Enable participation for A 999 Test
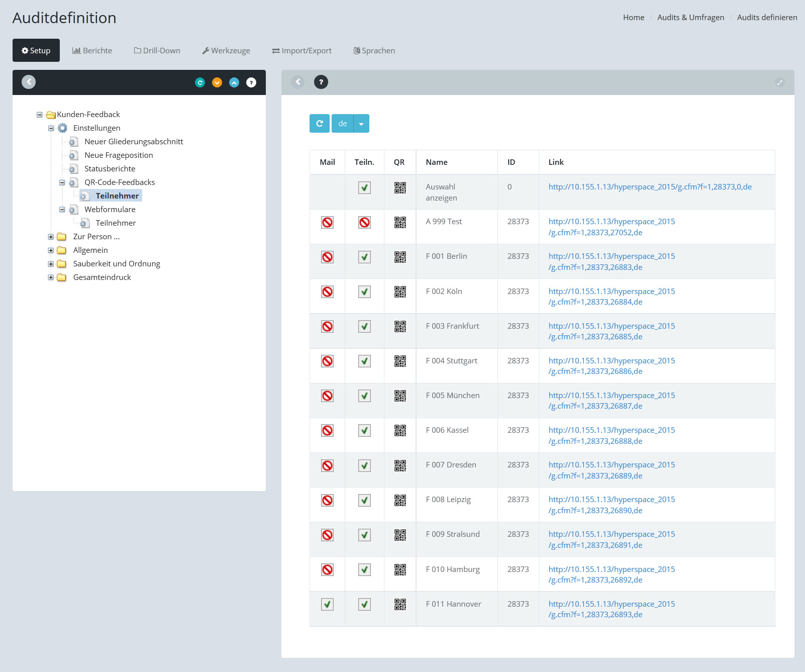Screen dimensions: 805x672 pyautogui.click(x=364, y=222)
